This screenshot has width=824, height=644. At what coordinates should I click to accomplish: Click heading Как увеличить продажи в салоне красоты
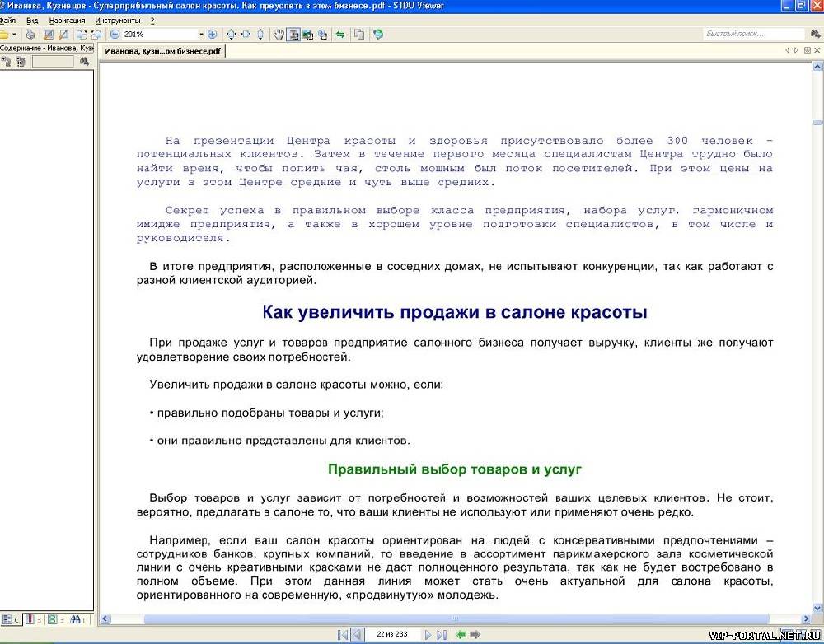pyautogui.click(x=455, y=312)
